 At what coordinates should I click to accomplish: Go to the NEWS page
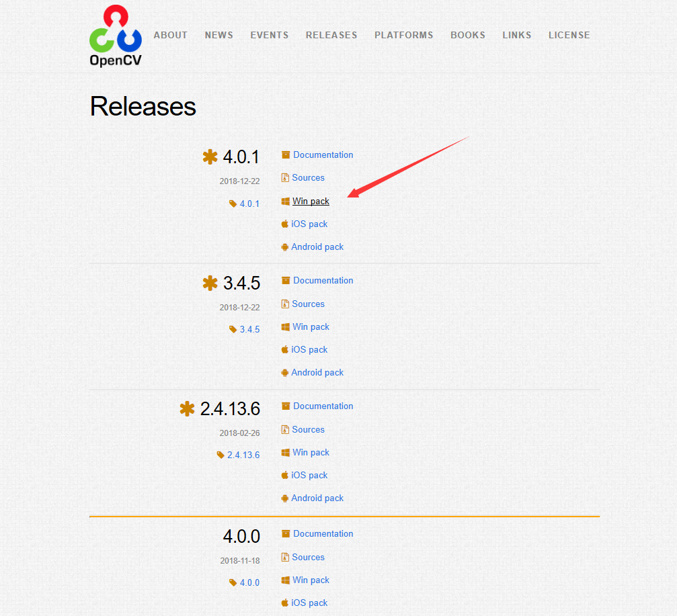click(219, 36)
